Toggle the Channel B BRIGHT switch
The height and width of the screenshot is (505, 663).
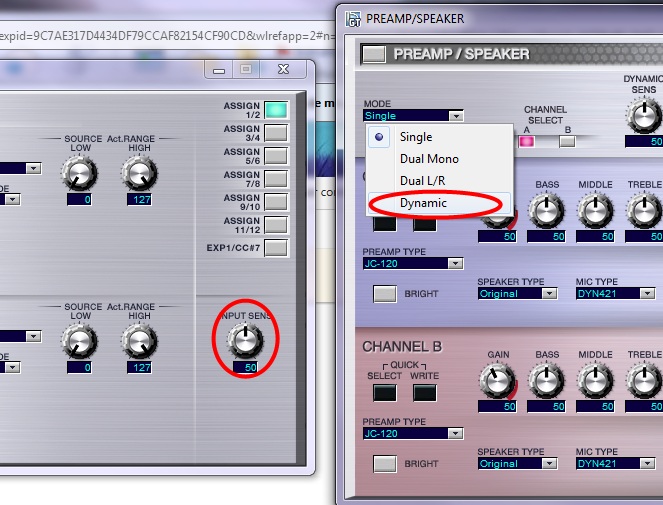[385, 463]
